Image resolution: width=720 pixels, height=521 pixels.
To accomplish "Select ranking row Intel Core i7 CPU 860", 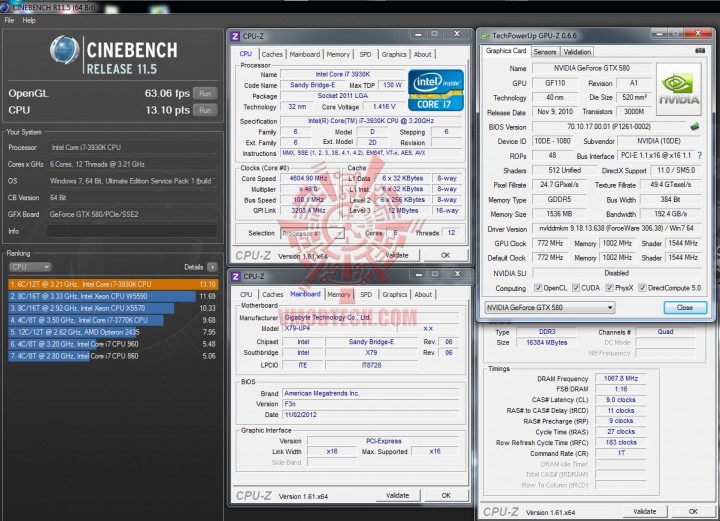I will pos(113,356).
